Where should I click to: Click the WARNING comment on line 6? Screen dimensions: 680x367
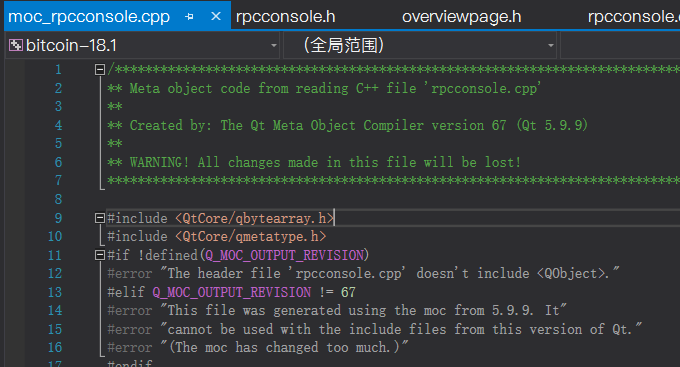pos(314,162)
